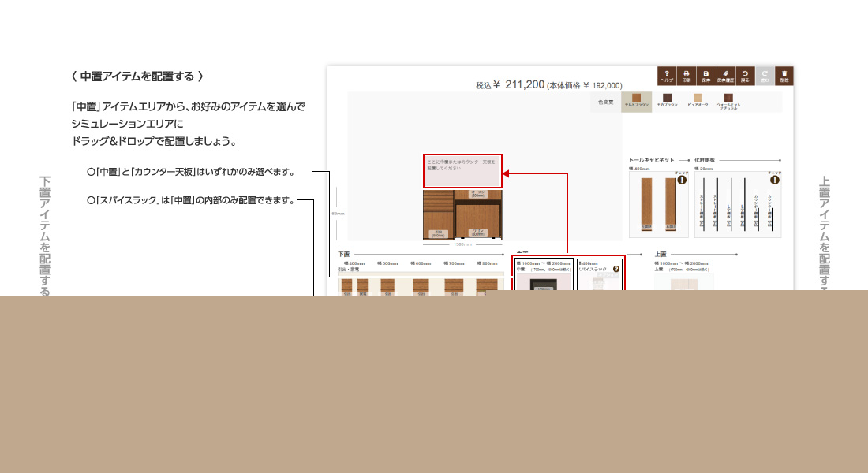Open the save history (保存履歴) icon

pos(726,75)
